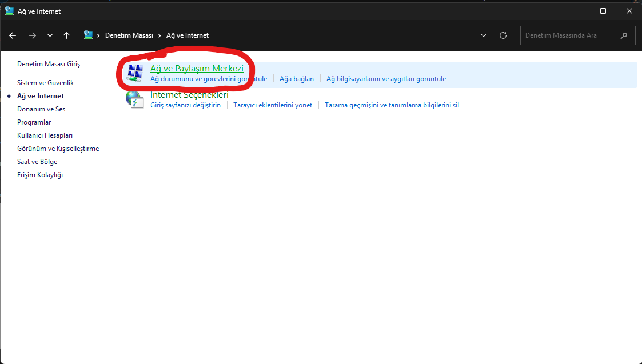Open Programlar category
642x364 pixels.
(x=34, y=122)
